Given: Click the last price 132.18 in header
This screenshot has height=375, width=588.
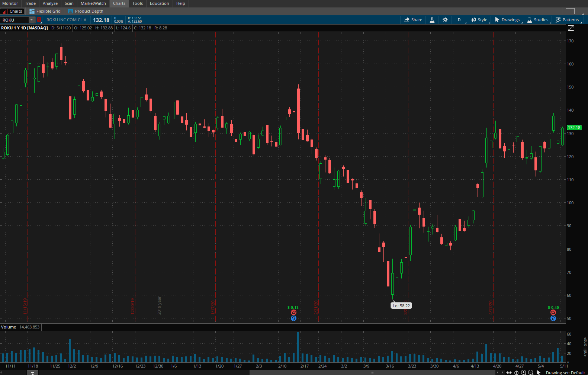Looking at the screenshot, I should 101,20.
